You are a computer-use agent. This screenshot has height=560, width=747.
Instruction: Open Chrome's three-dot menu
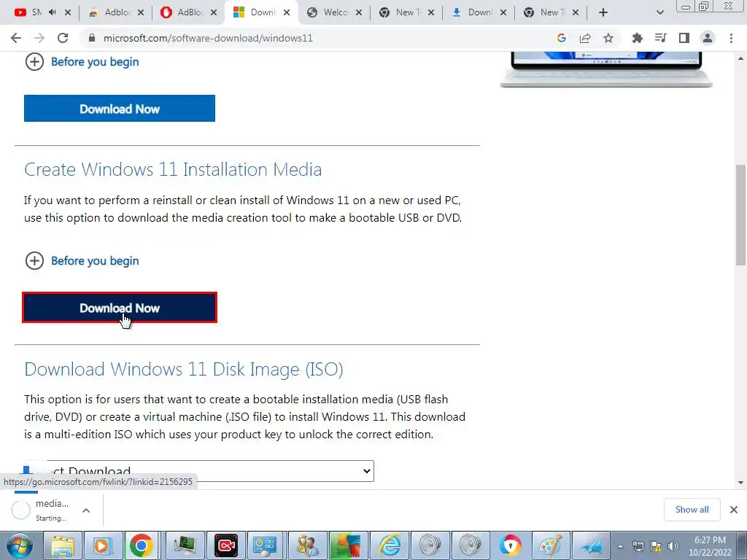coord(731,38)
